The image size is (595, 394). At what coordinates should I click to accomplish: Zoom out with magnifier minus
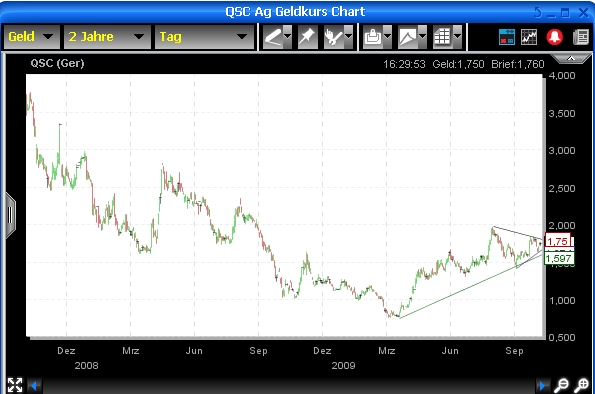(x=561, y=385)
